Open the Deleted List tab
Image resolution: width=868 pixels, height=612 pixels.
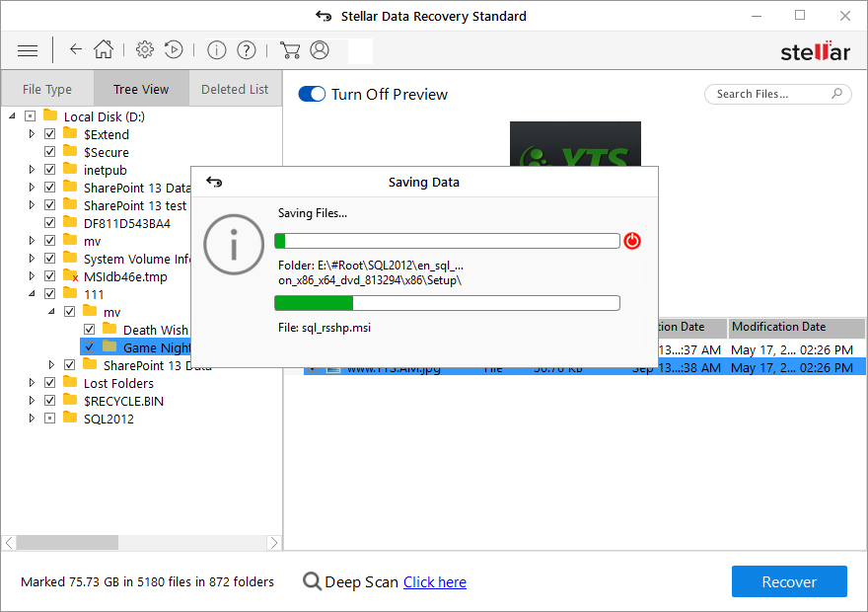click(x=234, y=88)
